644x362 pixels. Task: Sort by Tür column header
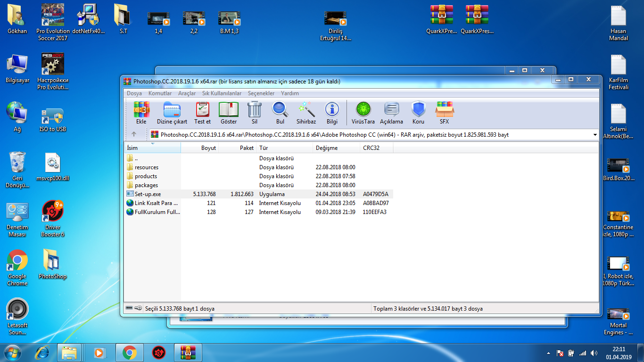click(285, 148)
